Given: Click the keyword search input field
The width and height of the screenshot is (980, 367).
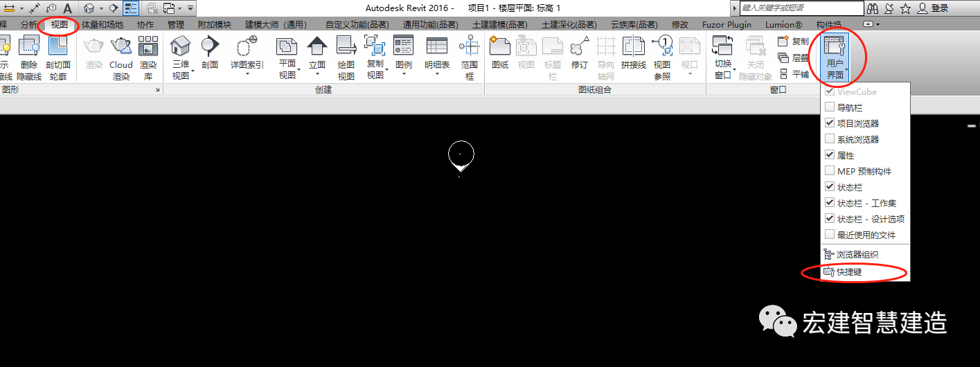Looking at the screenshot, I should click(802, 8).
